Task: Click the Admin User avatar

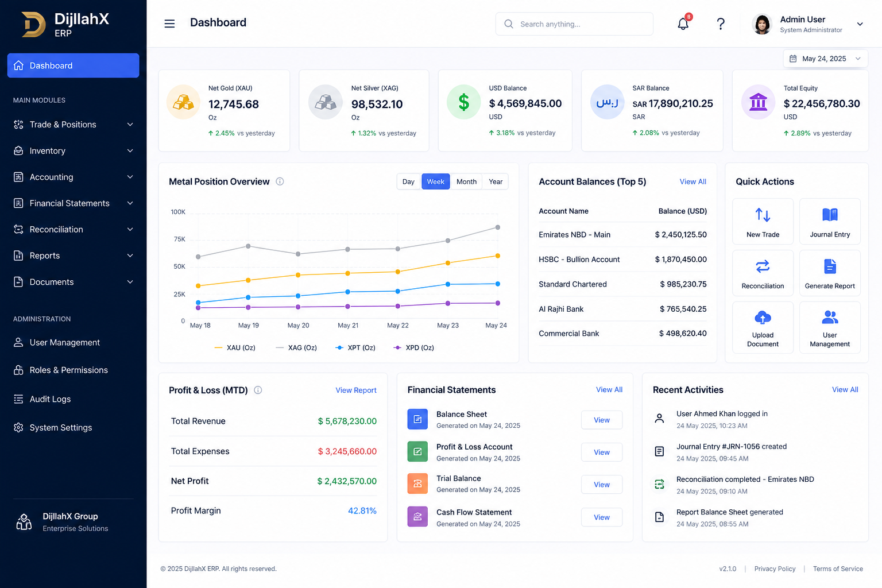Action: (762, 24)
